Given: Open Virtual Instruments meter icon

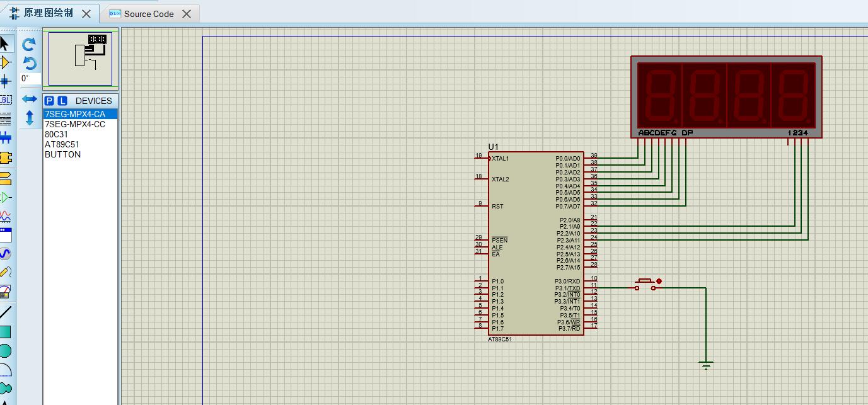Looking at the screenshot, I should click(x=4, y=292).
